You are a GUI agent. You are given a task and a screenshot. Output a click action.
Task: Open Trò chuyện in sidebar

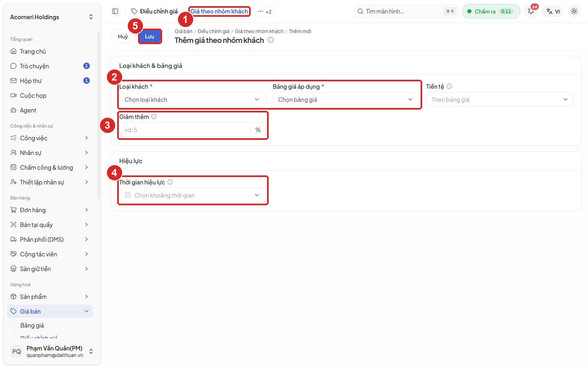[x=50, y=66]
